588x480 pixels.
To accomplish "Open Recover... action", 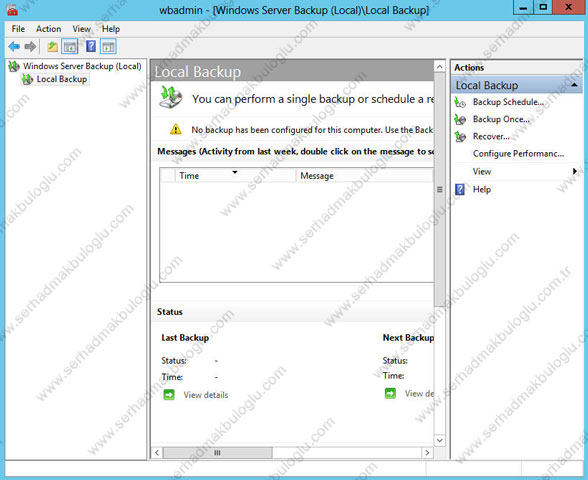I will click(x=491, y=136).
